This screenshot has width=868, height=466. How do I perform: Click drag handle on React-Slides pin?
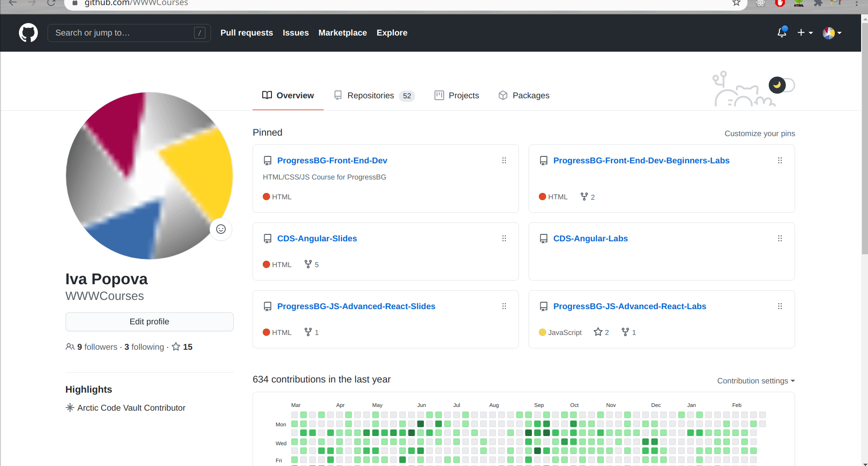click(x=504, y=306)
